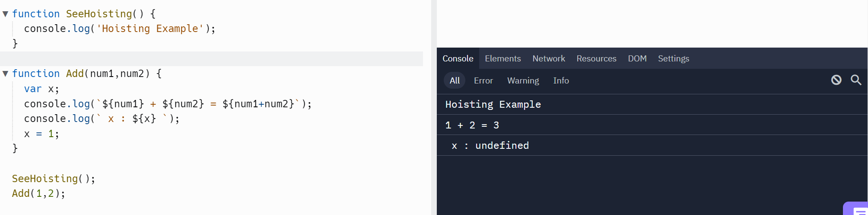Viewport: 868px width, 215px height.
Task: Open console search magnifier icon
Action: click(856, 80)
